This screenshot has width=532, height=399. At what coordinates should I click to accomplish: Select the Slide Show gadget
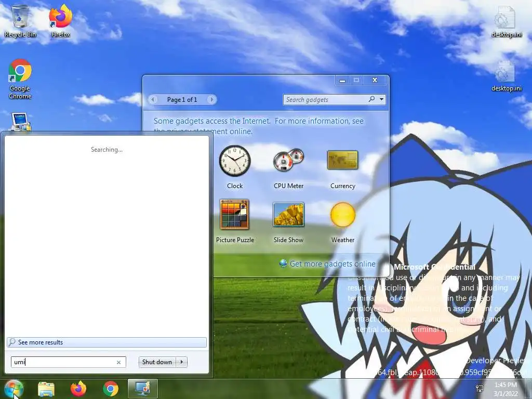tap(288, 221)
